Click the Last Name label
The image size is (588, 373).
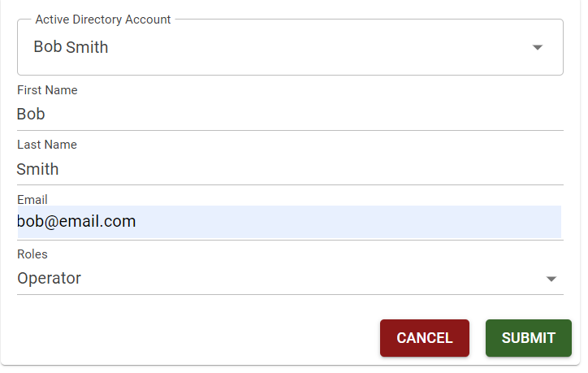coord(46,145)
